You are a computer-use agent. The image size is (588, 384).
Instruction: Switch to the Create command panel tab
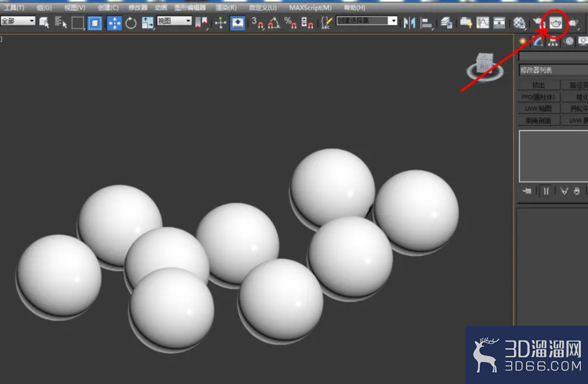coord(522,41)
